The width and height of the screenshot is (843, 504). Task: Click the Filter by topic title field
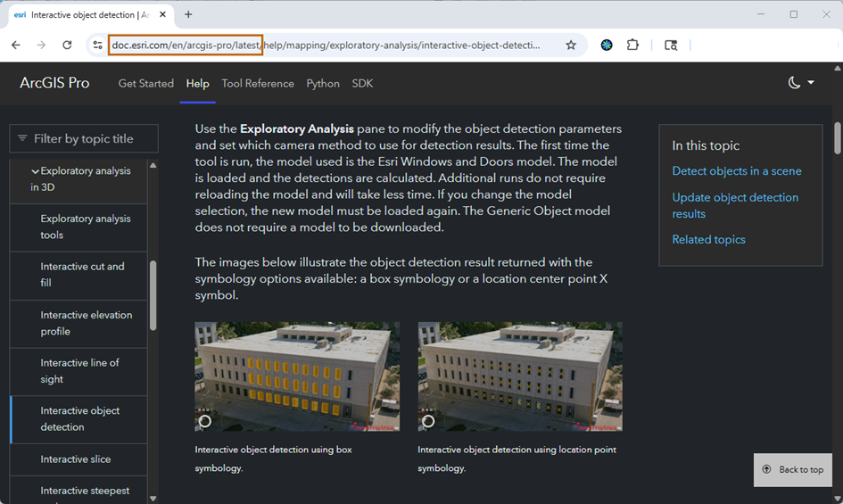84,138
